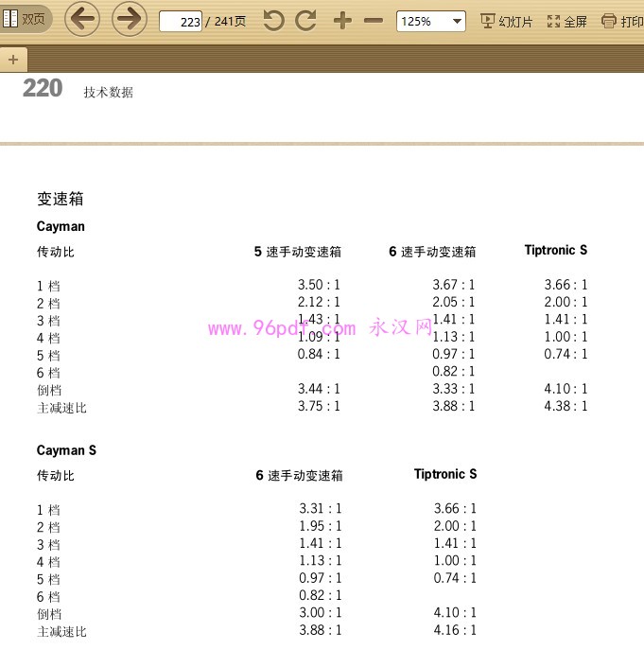This screenshot has width=644, height=650.
Task: Zoom out with the minus icon
Action: click(374, 20)
